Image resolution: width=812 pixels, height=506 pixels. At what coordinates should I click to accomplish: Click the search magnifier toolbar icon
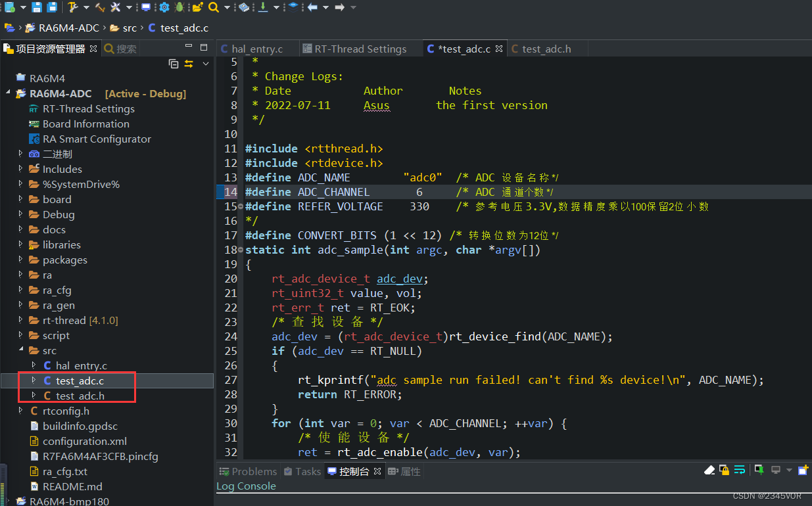point(214,7)
